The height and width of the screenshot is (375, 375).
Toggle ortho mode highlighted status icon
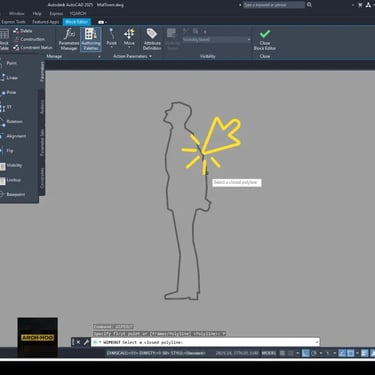[306, 353]
